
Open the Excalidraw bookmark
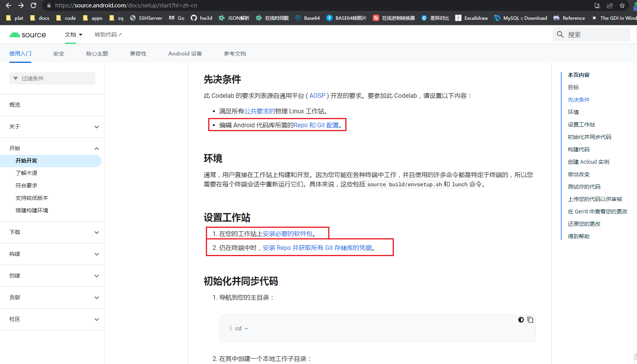[x=472, y=18]
